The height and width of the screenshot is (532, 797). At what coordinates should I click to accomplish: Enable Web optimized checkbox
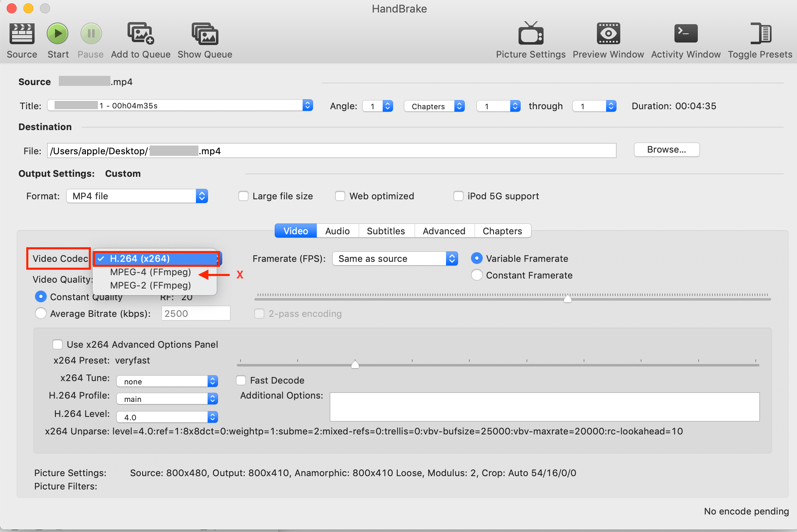pos(340,196)
